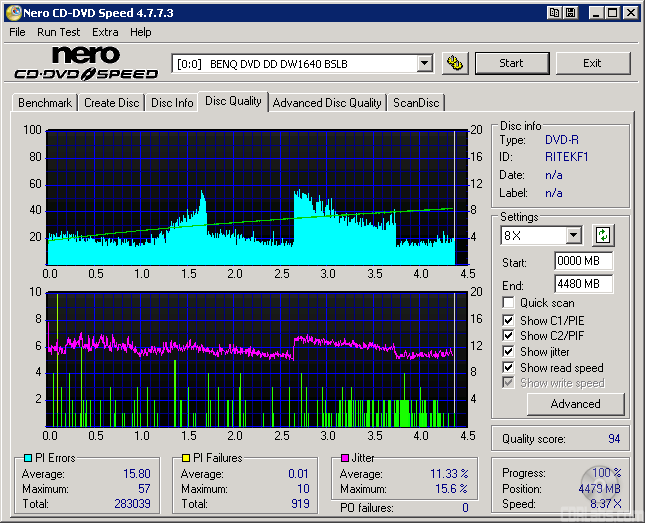The image size is (645, 523).
Task: Click the cyan PI Errors legend square
Action: (28, 459)
